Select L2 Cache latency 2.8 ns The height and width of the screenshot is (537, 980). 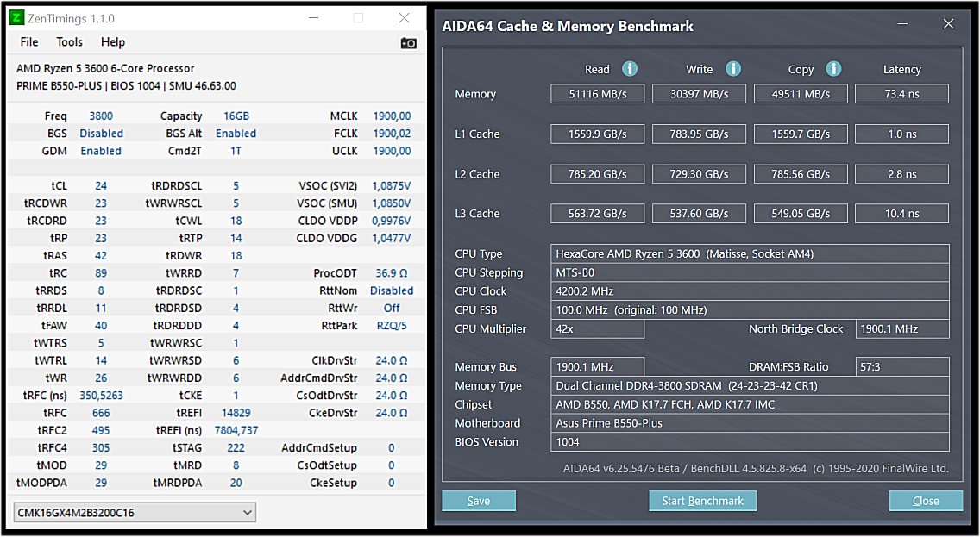coord(901,173)
